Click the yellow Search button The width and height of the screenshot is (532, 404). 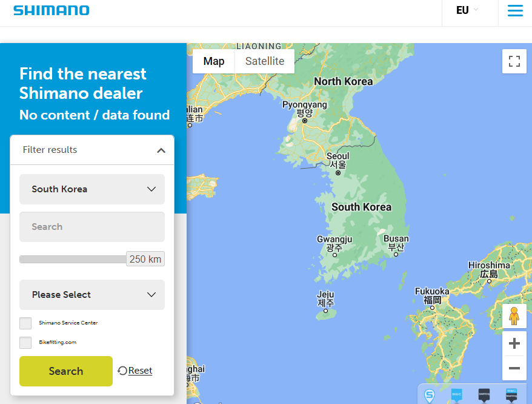point(66,371)
